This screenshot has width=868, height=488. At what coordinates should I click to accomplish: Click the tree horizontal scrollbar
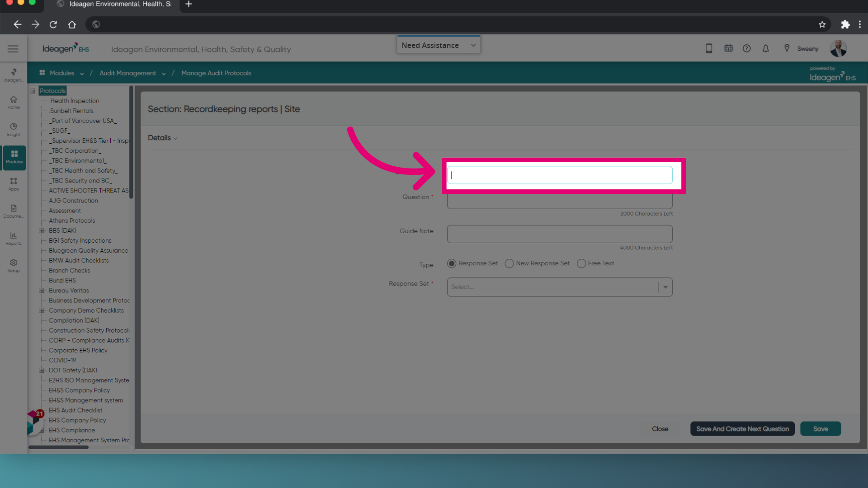pyautogui.click(x=58, y=447)
